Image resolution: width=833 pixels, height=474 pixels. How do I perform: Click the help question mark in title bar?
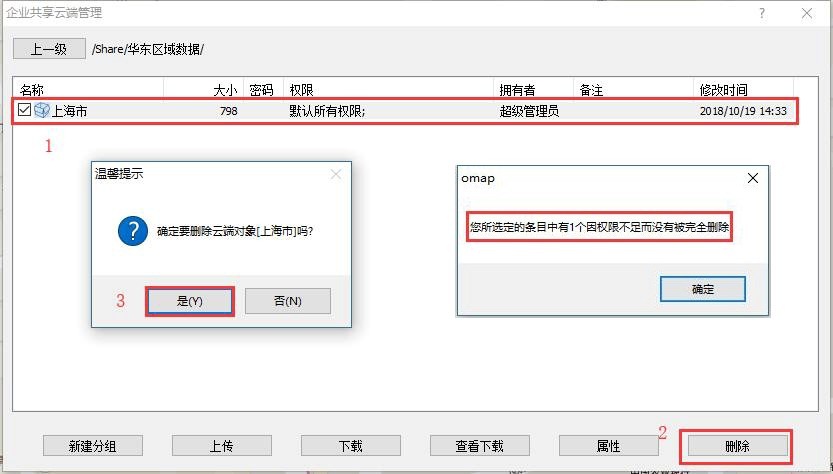point(763,13)
